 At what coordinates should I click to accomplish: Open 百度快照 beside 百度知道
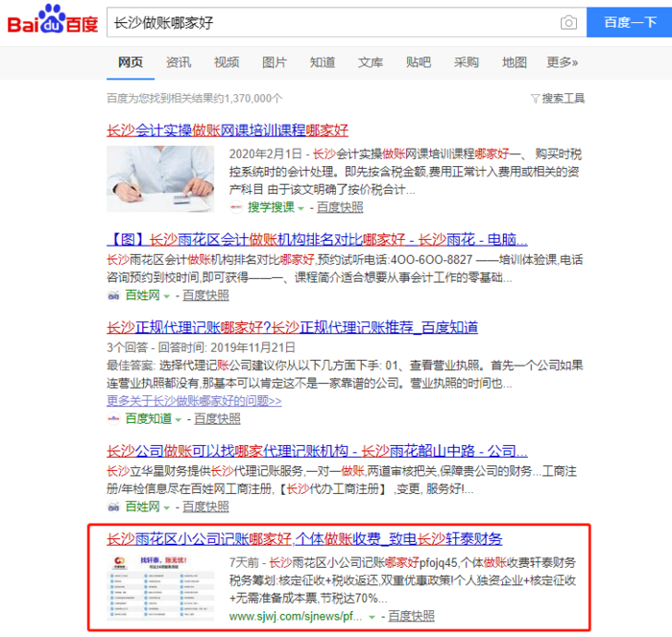[217, 418]
